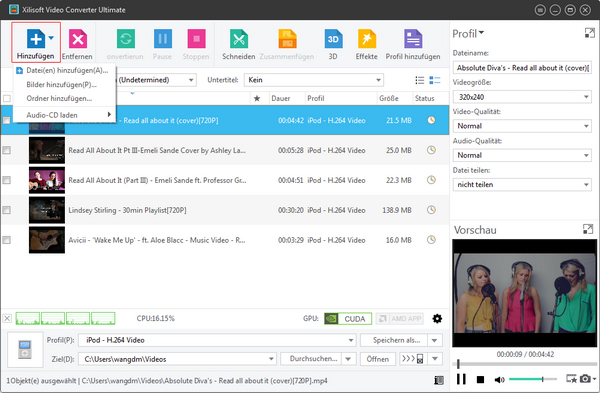Check the Professor Gr... row checkbox
The image size is (600, 393).
[x=7, y=180]
